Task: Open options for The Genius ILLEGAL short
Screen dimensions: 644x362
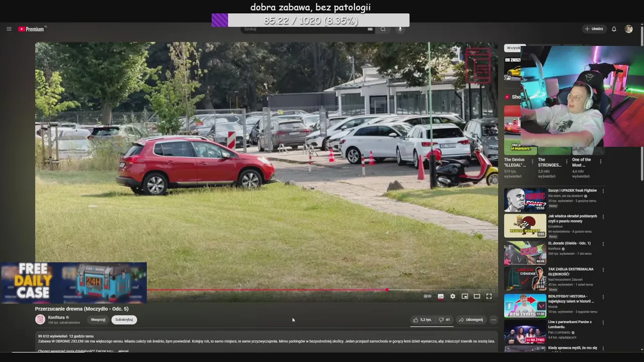Action: point(532,161)
